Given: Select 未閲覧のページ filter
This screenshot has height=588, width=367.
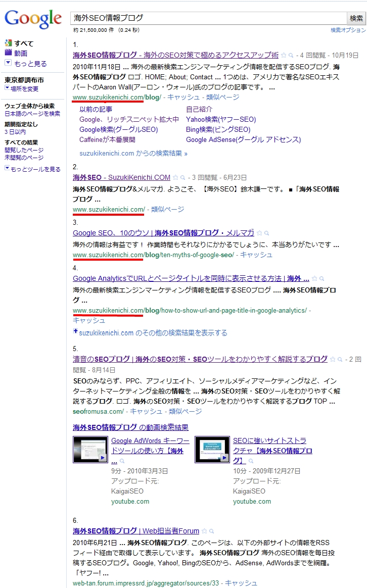Looking at the screenshot, I should 24,158.
